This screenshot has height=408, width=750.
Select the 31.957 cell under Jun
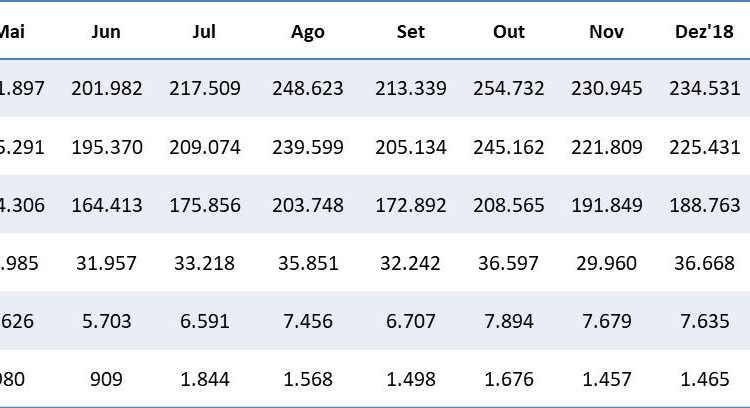pos(106,263)
